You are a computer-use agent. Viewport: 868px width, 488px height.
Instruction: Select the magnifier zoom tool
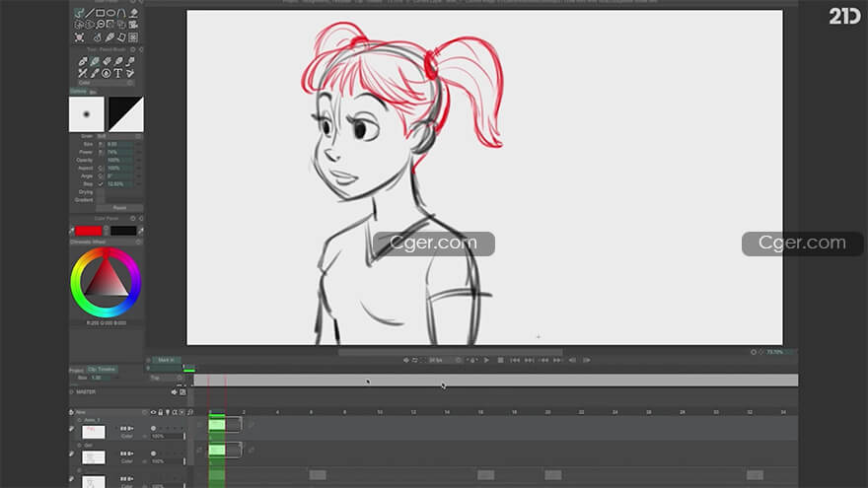[101, 25]
